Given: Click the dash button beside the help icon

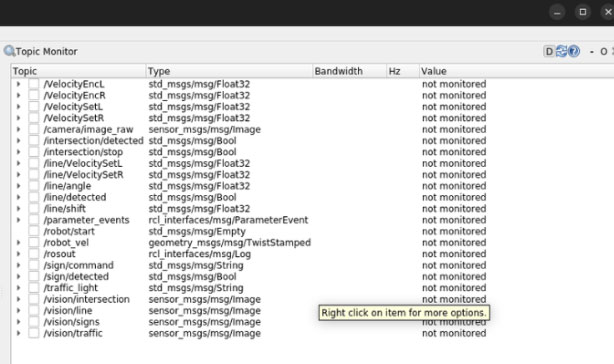Looking at the screenshot, I should 592,51.
